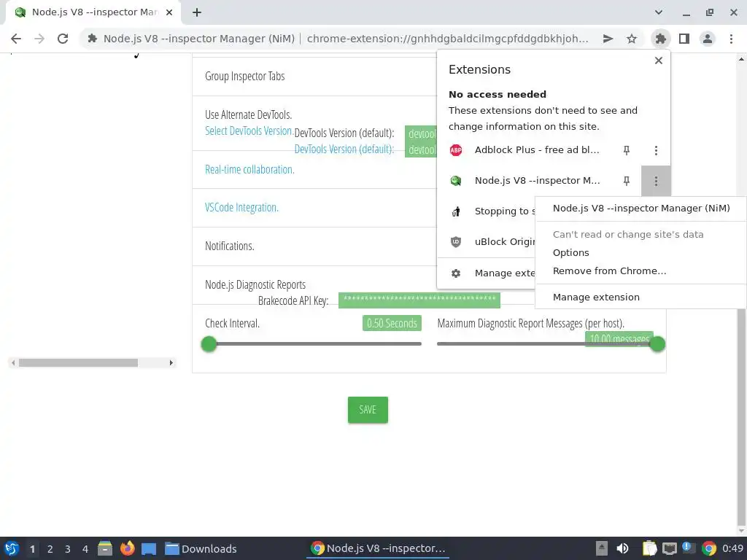The height and width of the screenshot is (560, 747).
Task: Choose Remove from Chrome… menu entry
Action: (x=609, y=271)
